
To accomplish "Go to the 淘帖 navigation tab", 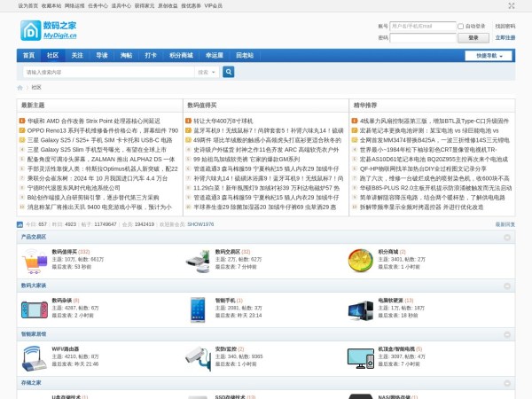I will coord(126,55).
